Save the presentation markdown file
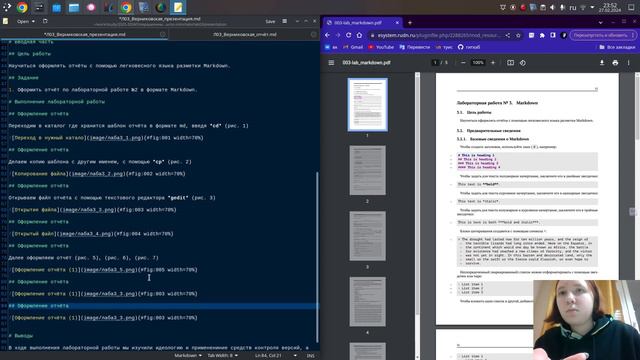This screenshot has height=360, width=640. 270,21
